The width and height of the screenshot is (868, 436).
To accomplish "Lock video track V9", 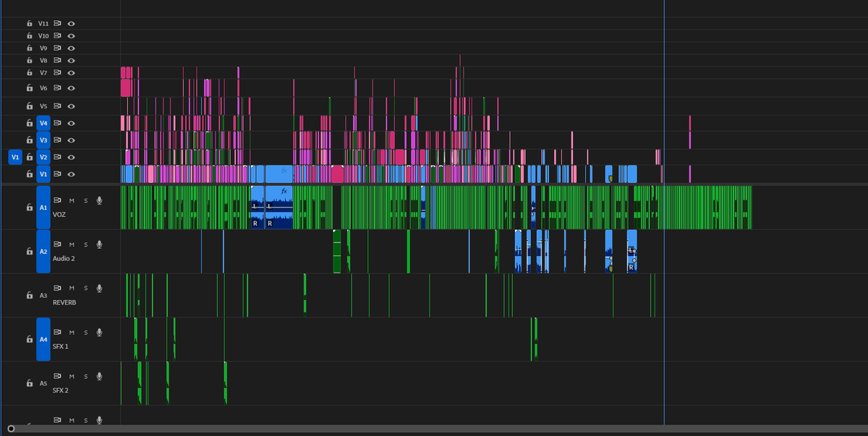I will [30, 48].
